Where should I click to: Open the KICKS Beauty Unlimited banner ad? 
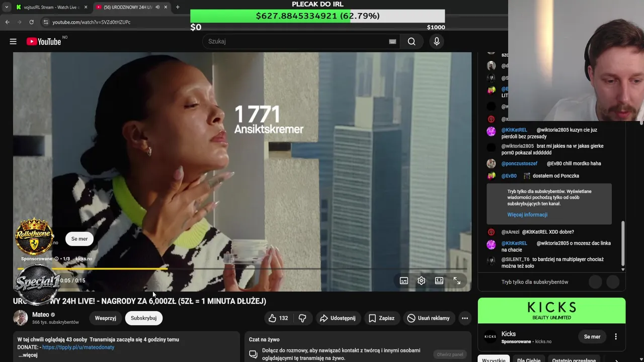coord(551,310)
